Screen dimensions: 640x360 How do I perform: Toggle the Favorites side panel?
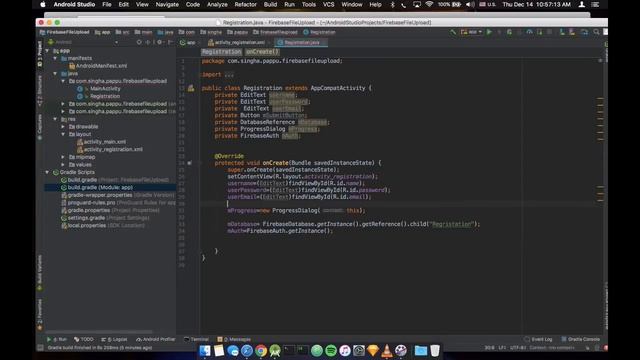point(40,314)
